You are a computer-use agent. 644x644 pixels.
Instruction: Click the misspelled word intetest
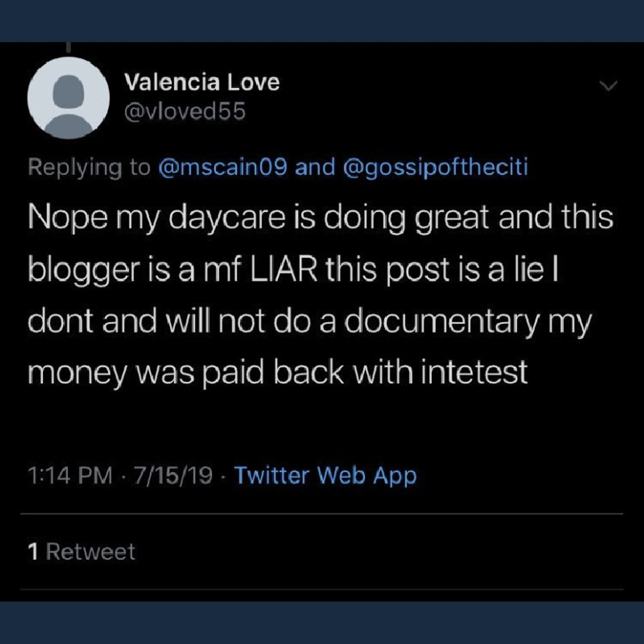click(474, 372)
